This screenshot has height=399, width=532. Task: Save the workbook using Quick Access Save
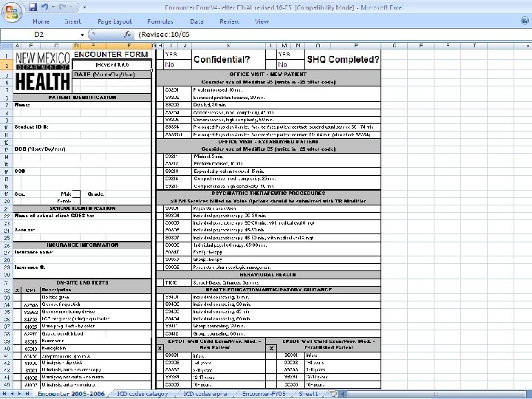(x=33, y=7)
